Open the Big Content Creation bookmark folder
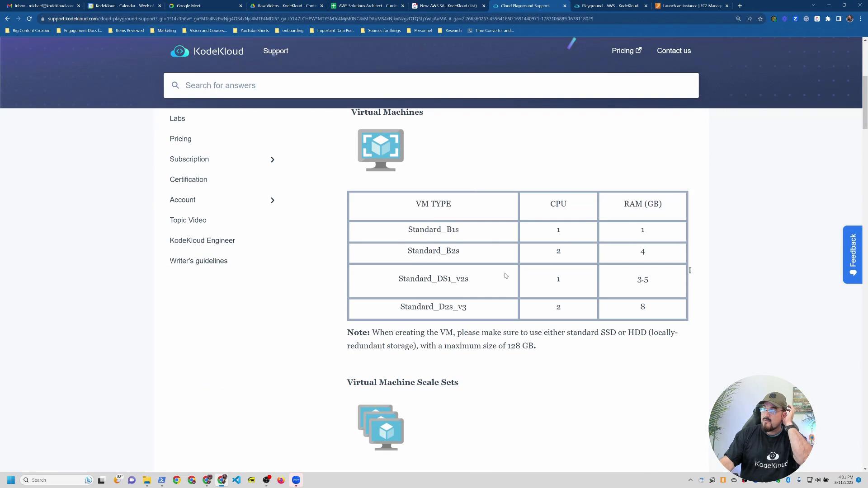 28,31
